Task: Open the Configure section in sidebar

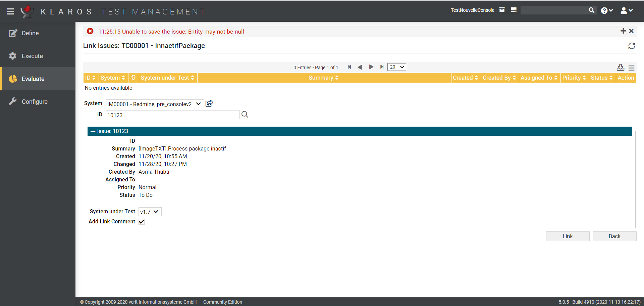Action: [35, 102]
